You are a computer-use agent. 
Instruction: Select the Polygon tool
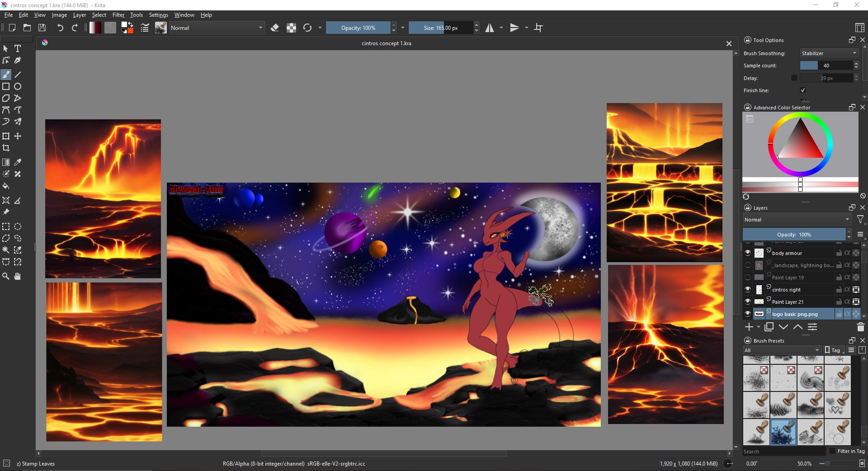point(6,98)
